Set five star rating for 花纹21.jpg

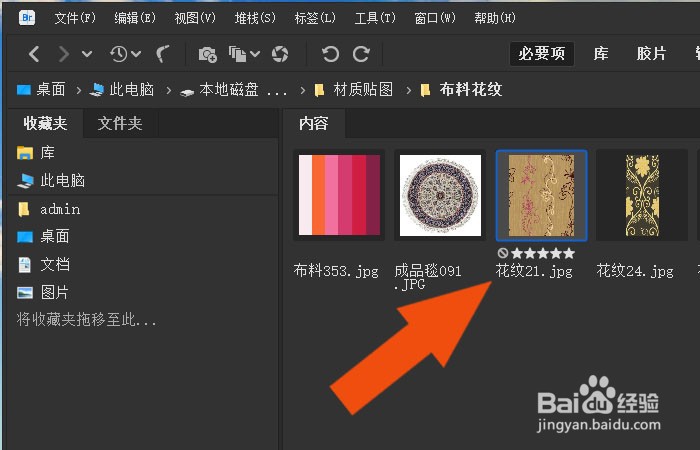pos(569,254)
